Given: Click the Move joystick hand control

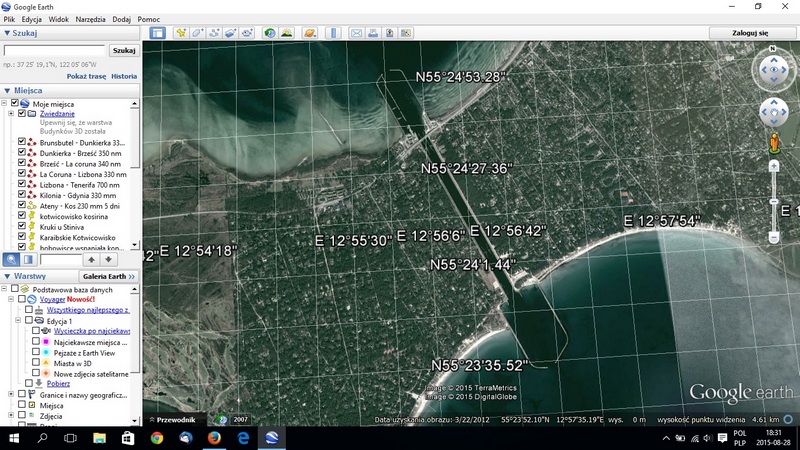Looking at the screenshot, I should pos(774,112).
